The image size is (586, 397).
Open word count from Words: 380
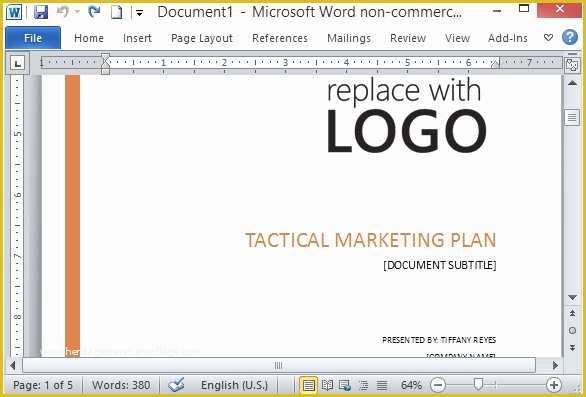[121, 385]
